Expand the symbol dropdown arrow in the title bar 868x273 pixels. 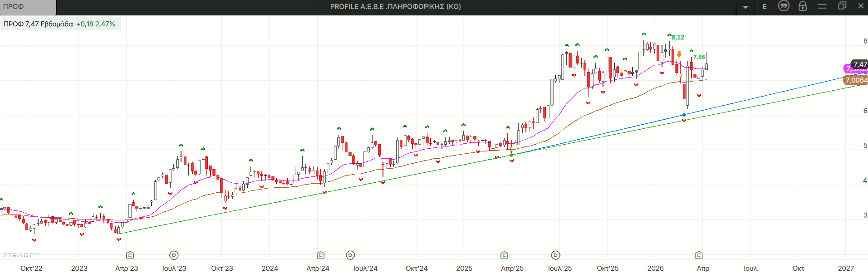[745, 7]
